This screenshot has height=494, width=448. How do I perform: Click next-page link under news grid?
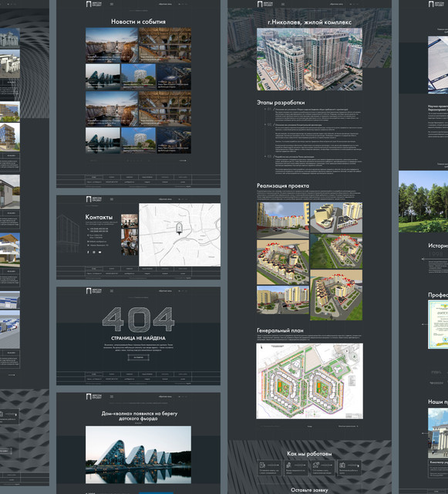pos(183,161)
